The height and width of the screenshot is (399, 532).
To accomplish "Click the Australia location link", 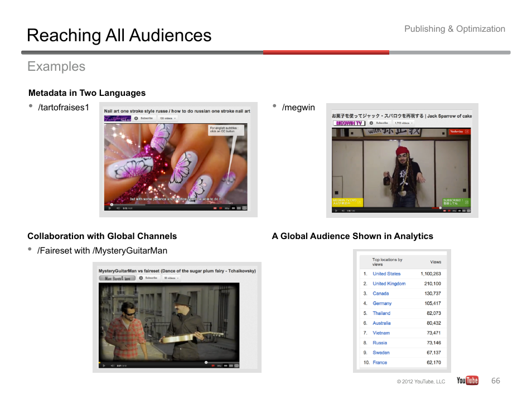I will pyautogui.click(x=381, y=323).
